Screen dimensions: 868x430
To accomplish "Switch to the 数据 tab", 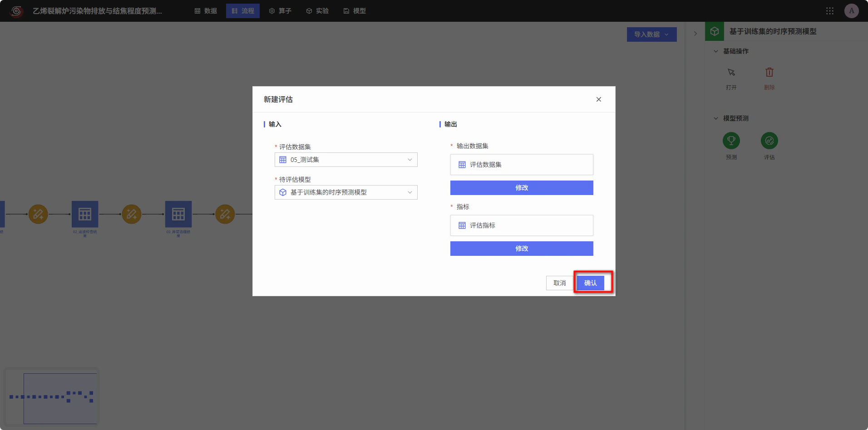I will point(206,11).
